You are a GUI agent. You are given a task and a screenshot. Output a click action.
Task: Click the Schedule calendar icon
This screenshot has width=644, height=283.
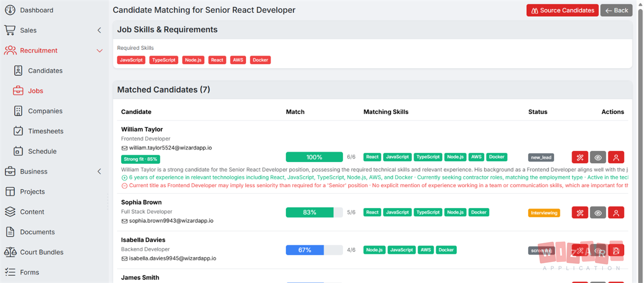tap(18, 151)
